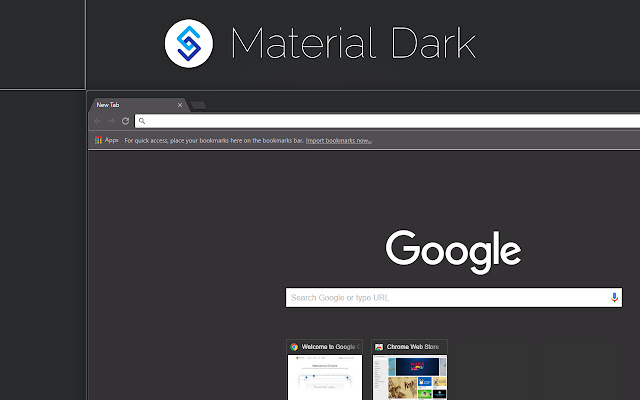The image size is (640, 400).
Task: Click the Chrome favicon on Welcome tile
Action: click(294, 347)
